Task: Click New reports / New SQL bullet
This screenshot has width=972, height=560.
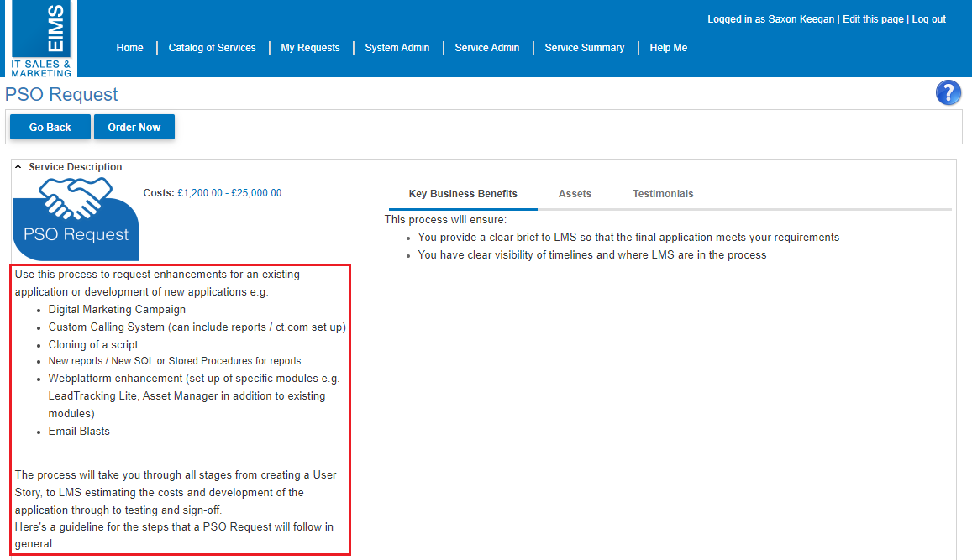Action: pos(175,360)
